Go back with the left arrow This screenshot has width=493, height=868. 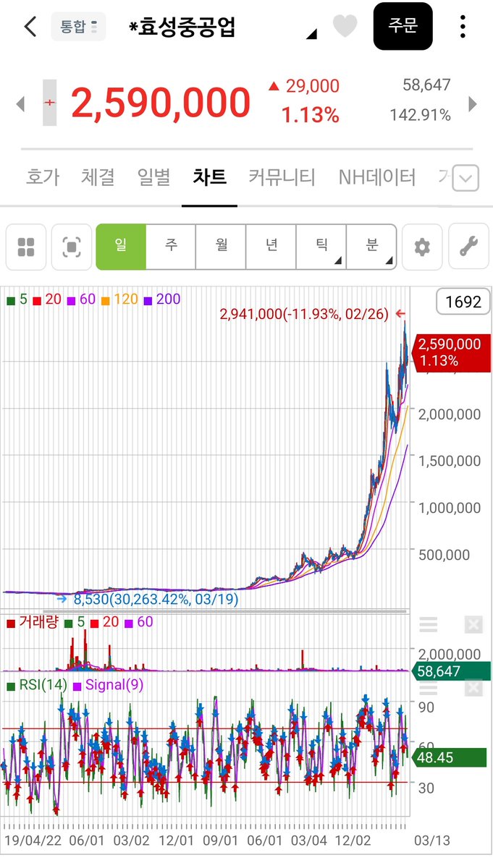click(30, 27)
